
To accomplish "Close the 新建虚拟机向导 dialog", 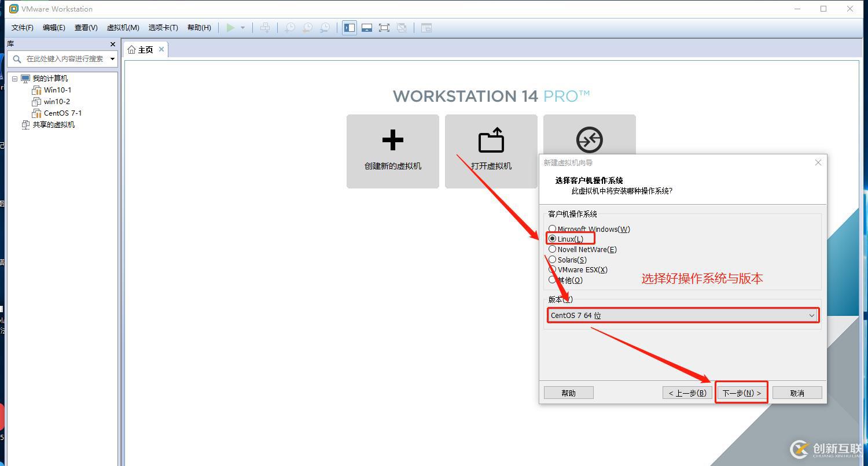I will pos(818,162).
